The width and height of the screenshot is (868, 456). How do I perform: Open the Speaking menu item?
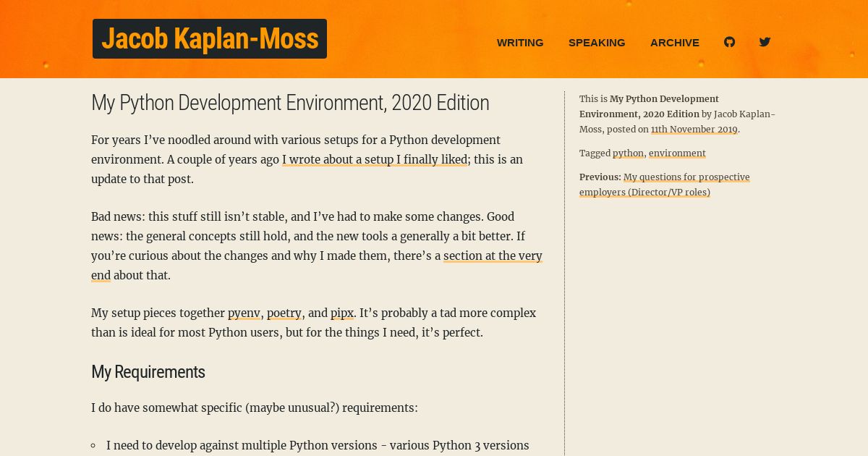click(597, 43)
